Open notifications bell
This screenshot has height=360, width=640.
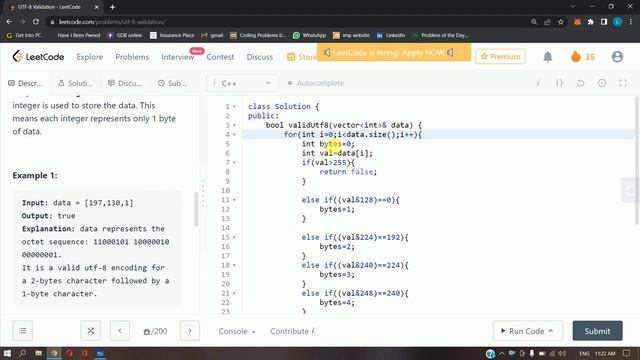click(x=548, y=57)
